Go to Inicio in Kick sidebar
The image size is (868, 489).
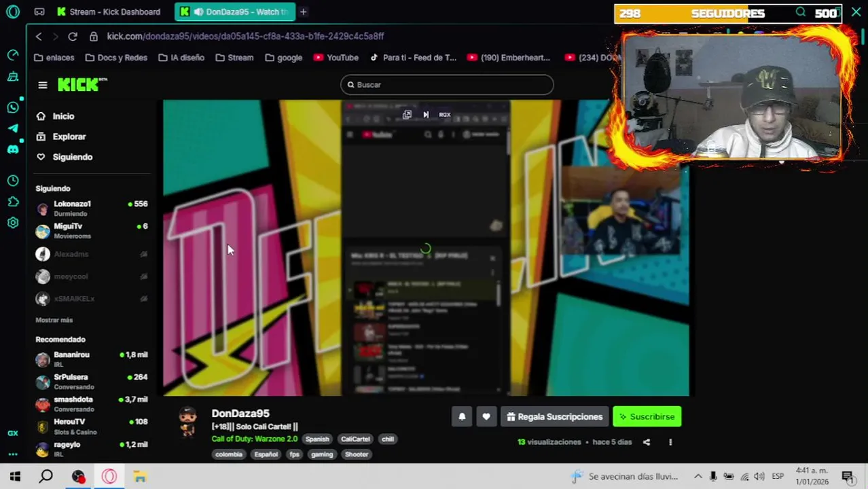coord(56,116)
